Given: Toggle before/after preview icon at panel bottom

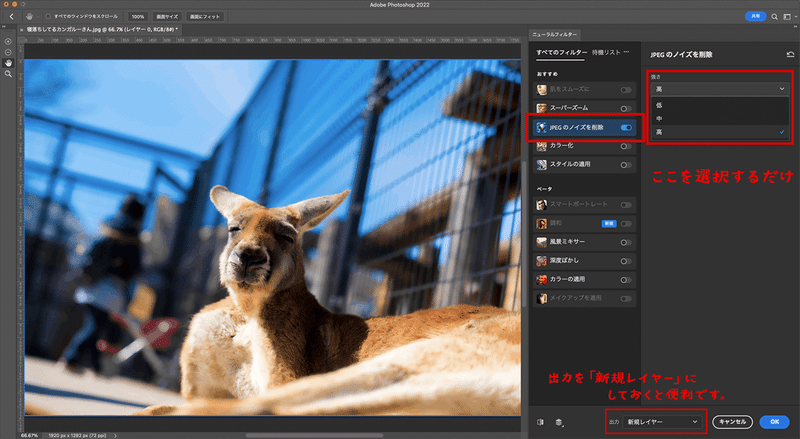Looking at the screenshot, I should (x=540, y=422).
